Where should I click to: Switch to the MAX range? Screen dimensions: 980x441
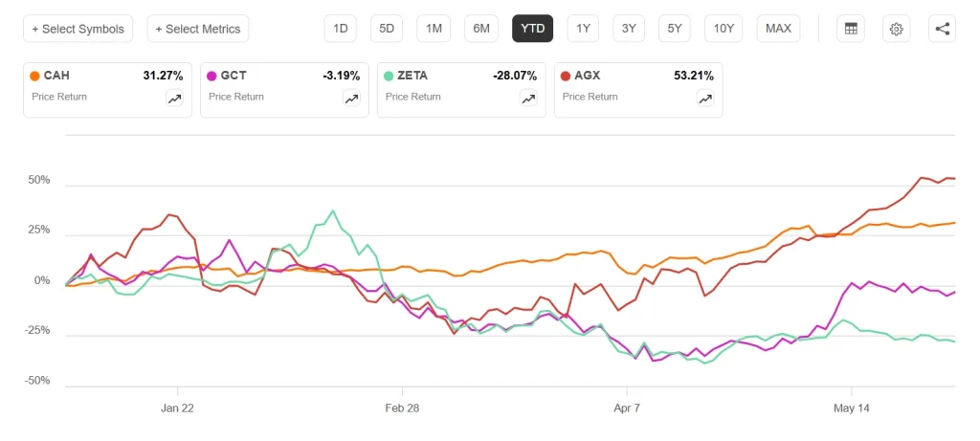[778, 29]
